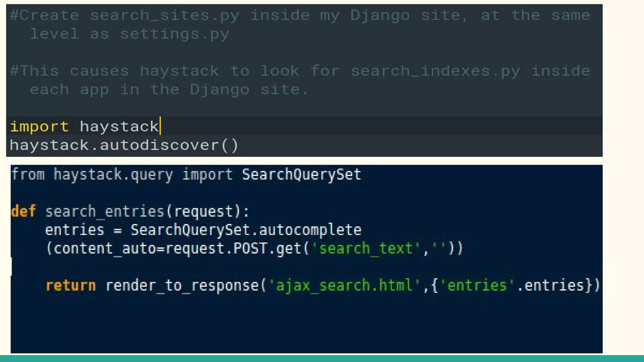Viewport: 644px width, 362px height.
Task: Click 'SearchQuerySet.autocomplete' call text
Action: coord(246,230)
